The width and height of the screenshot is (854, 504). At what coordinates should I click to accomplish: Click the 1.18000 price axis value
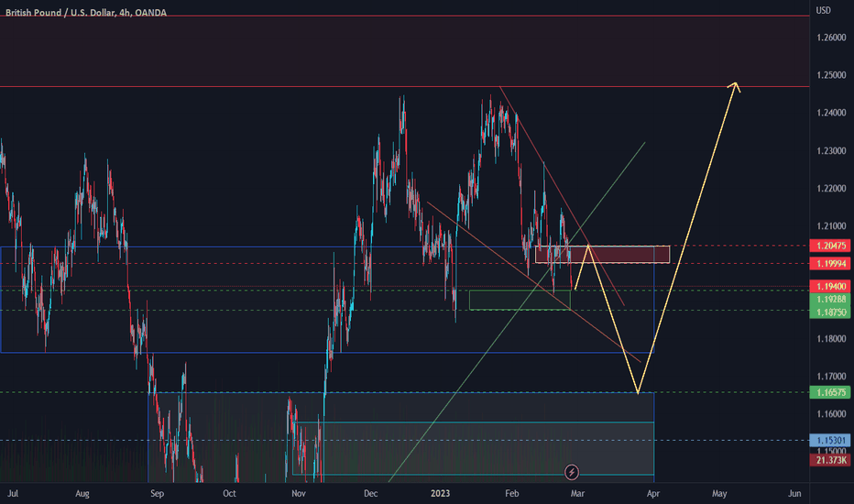pos(831,339)
